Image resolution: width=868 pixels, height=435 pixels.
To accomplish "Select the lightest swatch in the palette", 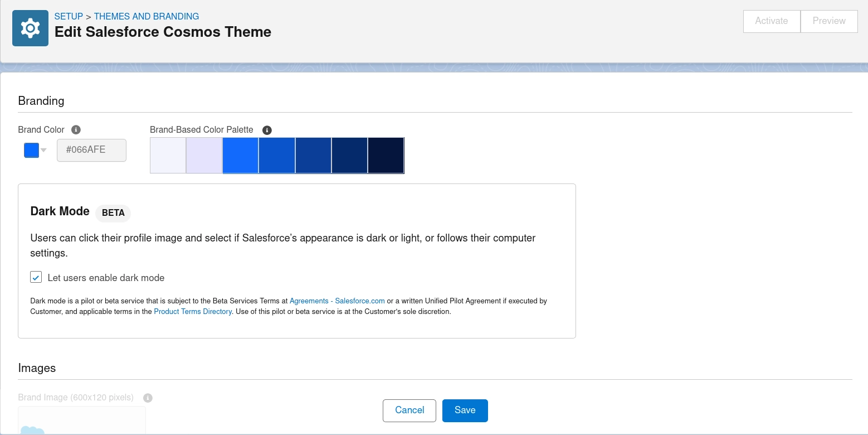I will coord(168,155).
